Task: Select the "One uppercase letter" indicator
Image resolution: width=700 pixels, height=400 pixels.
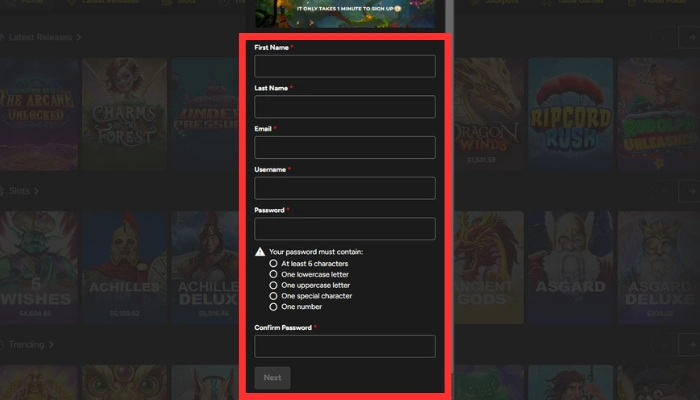Action: pos(274,285)
